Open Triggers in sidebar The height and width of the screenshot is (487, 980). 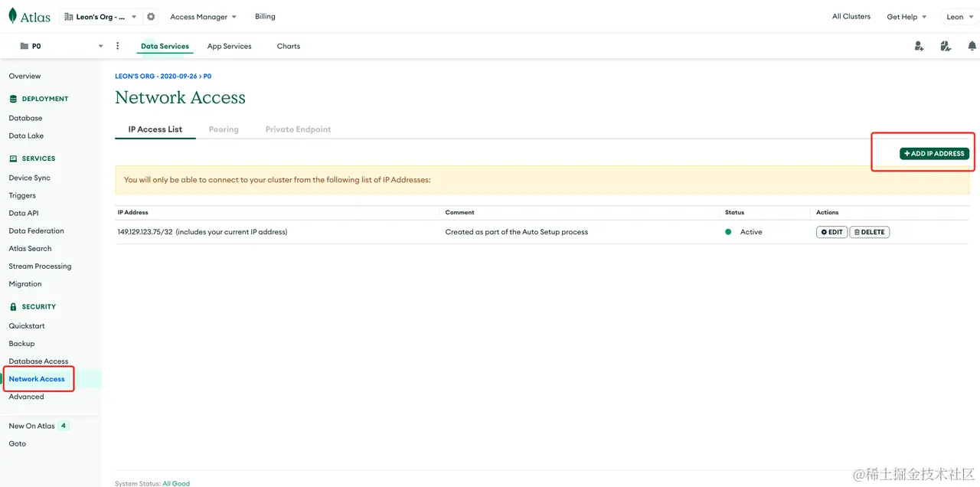[22, 195]
